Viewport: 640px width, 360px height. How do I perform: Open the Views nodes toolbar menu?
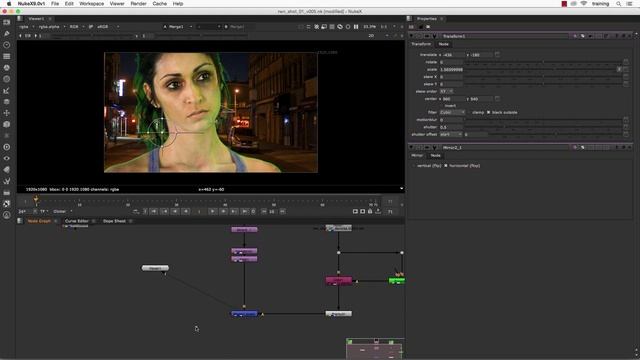7,158
